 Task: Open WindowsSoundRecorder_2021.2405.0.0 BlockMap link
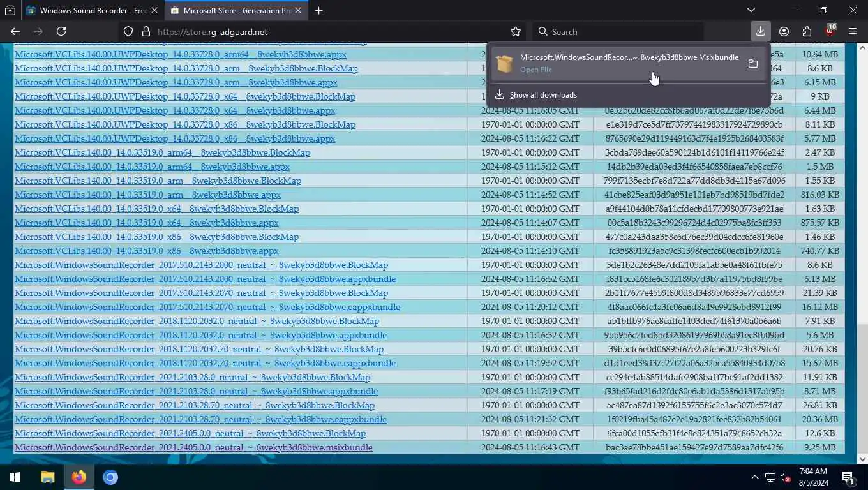pyautogui.click(x=190, y=433)
